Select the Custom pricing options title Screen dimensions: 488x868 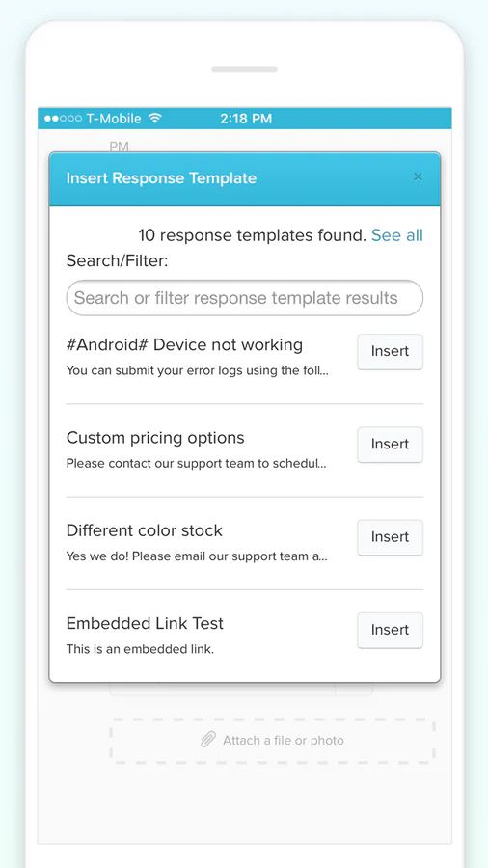click(x=155, y=438)
